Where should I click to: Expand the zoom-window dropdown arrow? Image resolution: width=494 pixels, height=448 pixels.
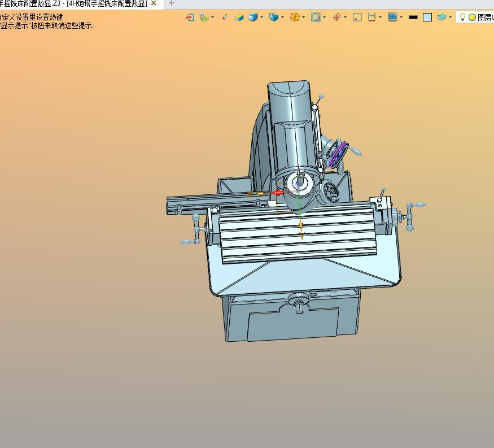[x=324, y=17]
